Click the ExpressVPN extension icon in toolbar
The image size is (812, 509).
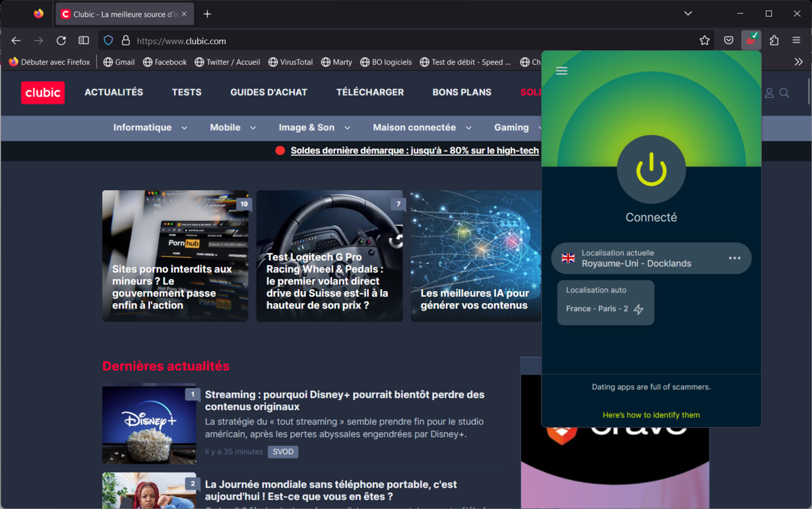point(751,41)
